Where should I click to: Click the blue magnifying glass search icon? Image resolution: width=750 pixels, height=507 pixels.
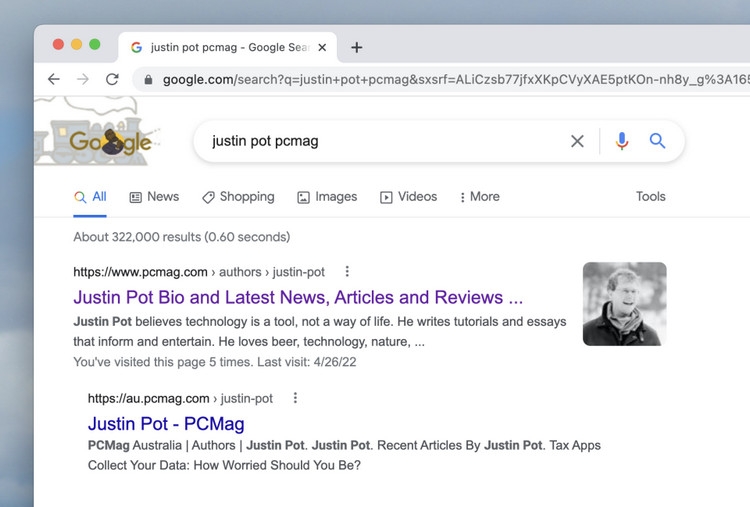click(657, 141)
